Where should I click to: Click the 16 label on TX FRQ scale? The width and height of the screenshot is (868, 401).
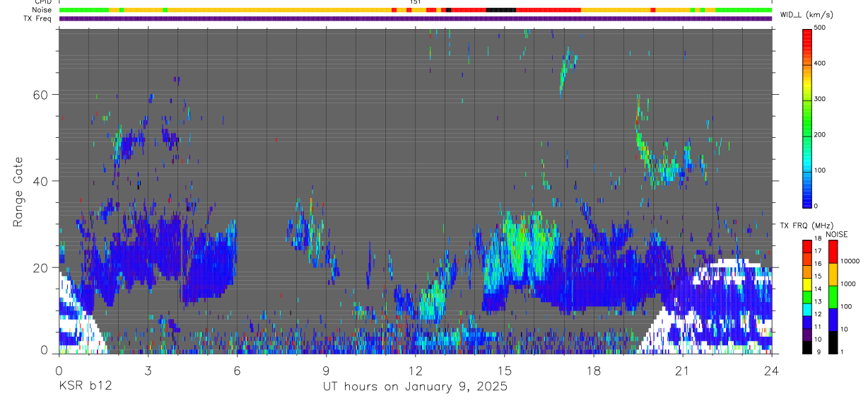pos(818,264)
